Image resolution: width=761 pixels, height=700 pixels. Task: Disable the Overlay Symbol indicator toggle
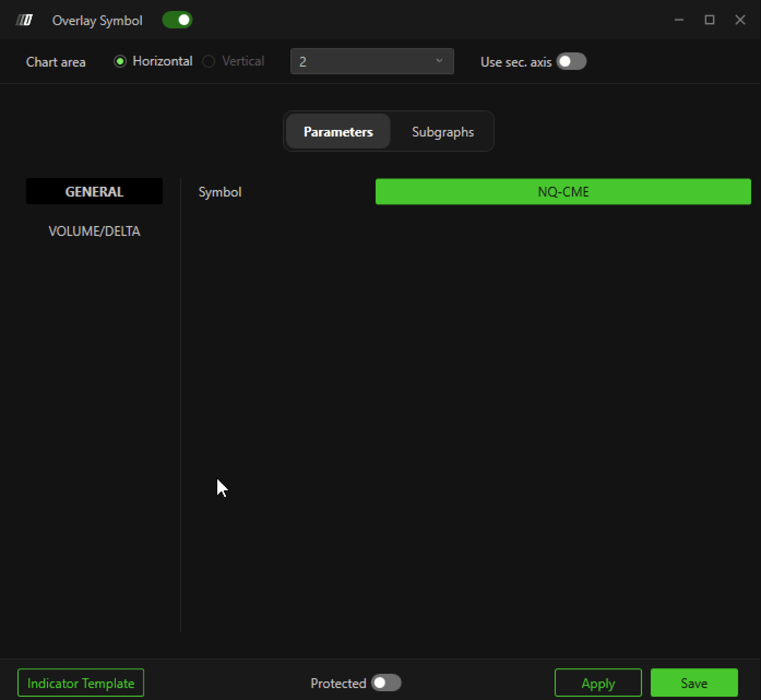tap(177, 20)
